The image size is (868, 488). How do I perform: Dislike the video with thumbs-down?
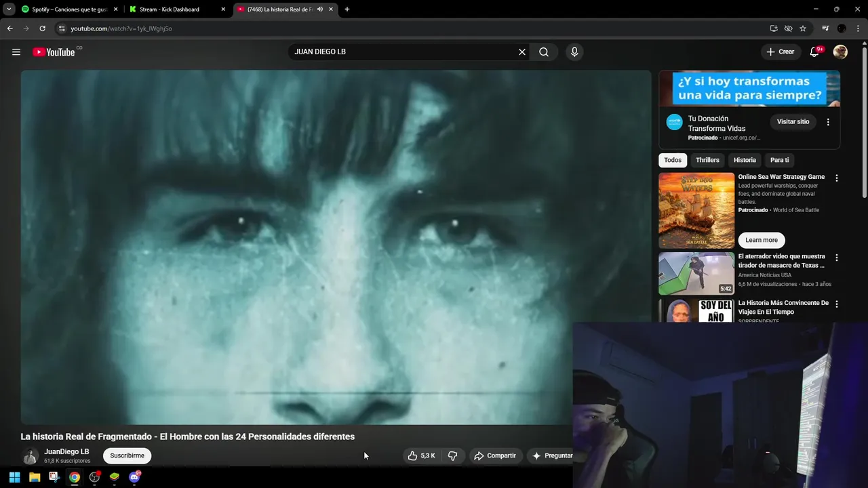(x=453, y=455)
